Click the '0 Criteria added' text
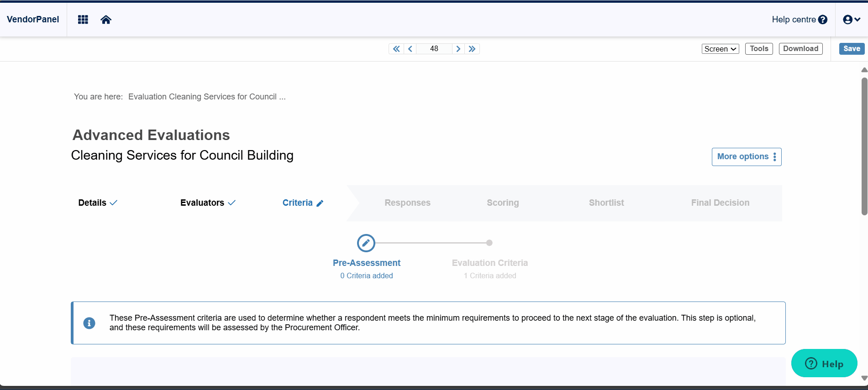868x390 pixels. click(367, 276)
